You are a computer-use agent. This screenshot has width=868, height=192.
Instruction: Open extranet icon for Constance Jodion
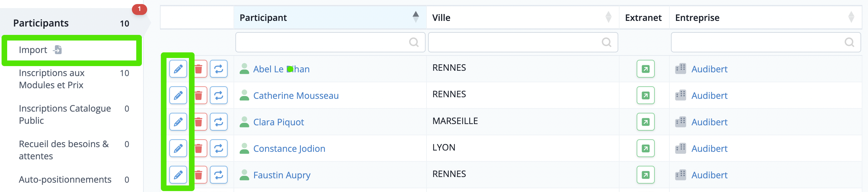point(645,149)
